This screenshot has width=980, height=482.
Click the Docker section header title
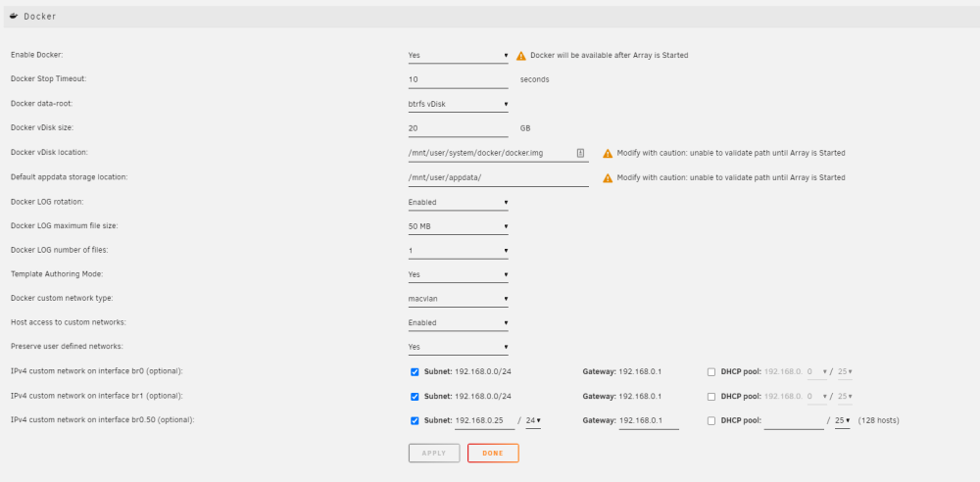pos(40,17)
